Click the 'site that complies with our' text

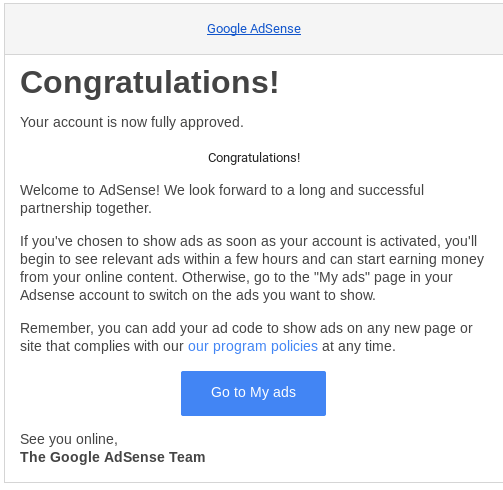coord(102,346)
